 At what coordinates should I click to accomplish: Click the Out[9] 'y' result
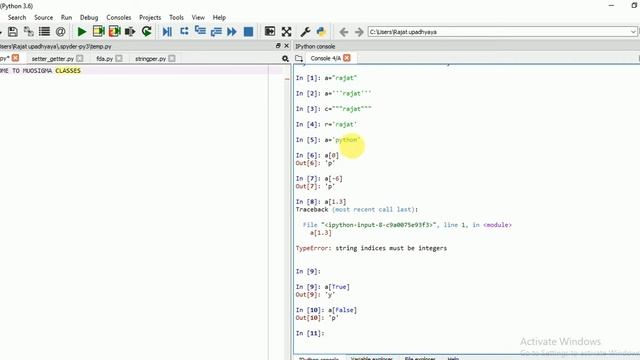[315, 295]
